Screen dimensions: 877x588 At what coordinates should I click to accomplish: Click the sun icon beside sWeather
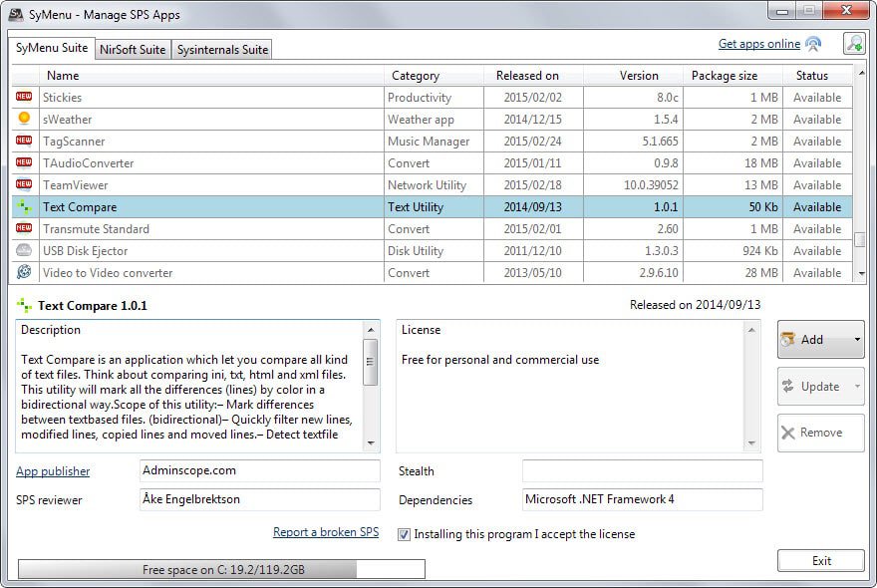coord(24,118)
